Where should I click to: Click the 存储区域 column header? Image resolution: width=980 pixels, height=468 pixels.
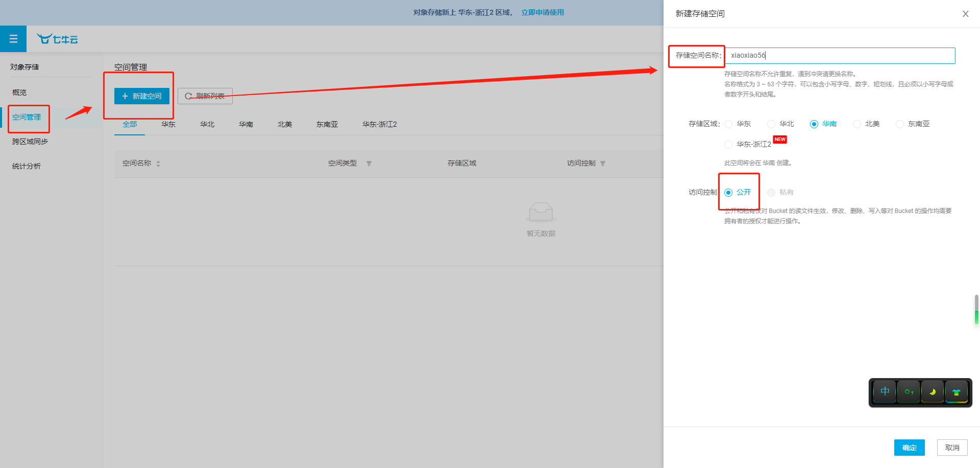pyautogui.click(x=462, y=163)
